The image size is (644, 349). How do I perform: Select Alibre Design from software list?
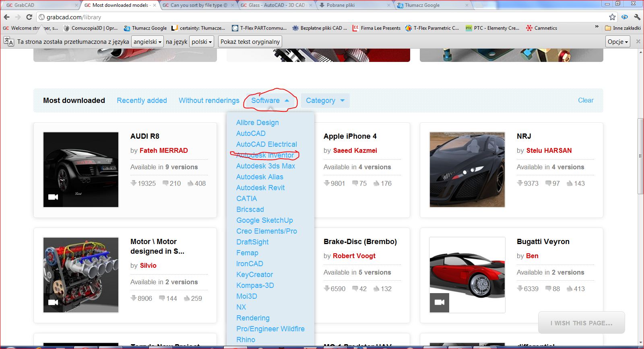tap(258, 123)
